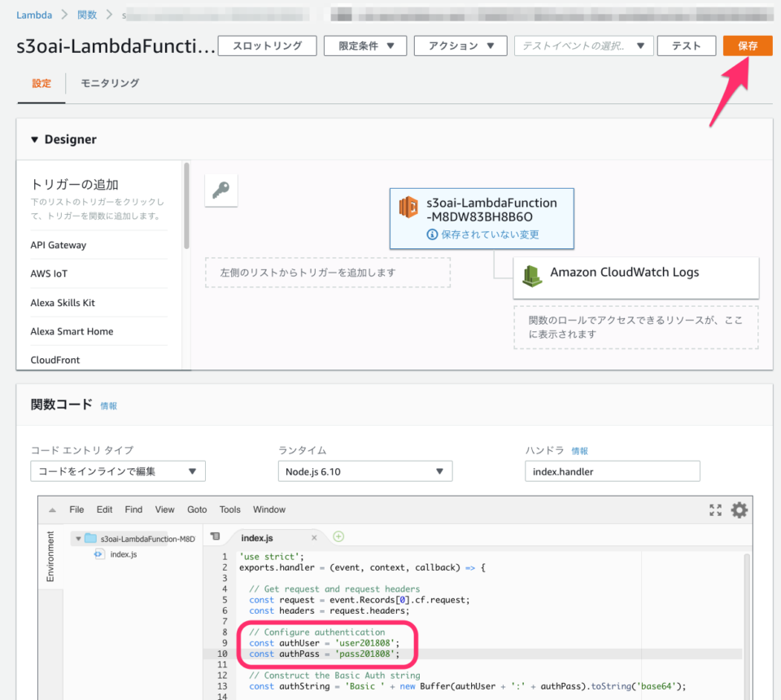Open a new editor tab with the plus icon

tap(338, 536)
